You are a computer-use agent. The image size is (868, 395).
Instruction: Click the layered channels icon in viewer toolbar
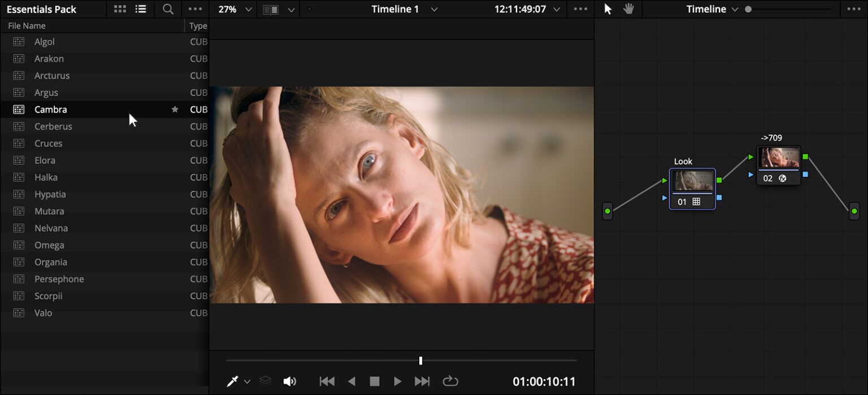pyautogui.click(x=265, y=381)
